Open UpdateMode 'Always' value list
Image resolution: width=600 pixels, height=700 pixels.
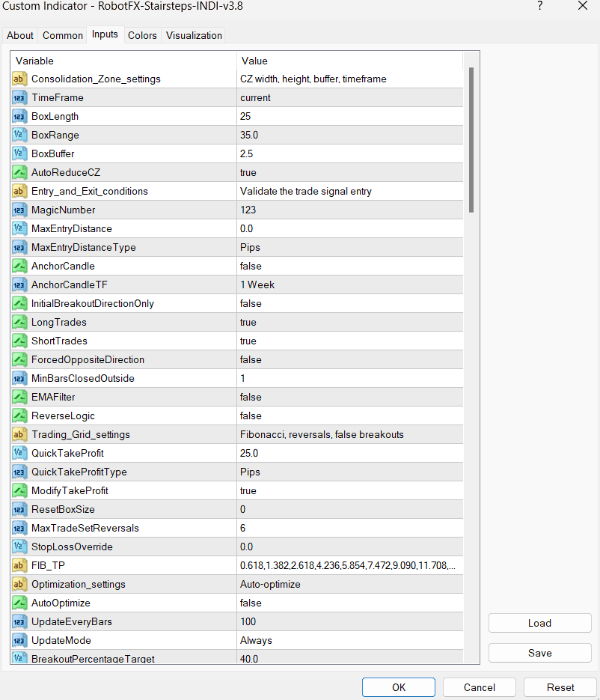[350, 641]
